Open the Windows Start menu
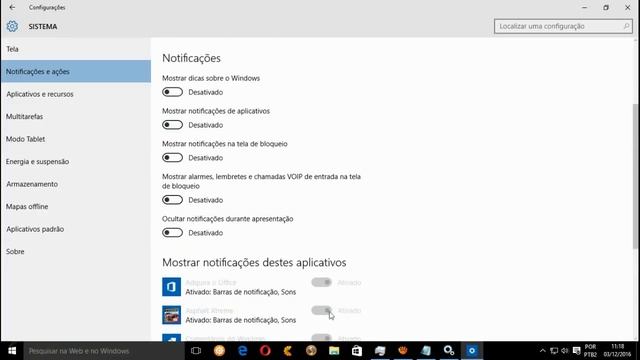640x360 pixels. tap(12, 351)
